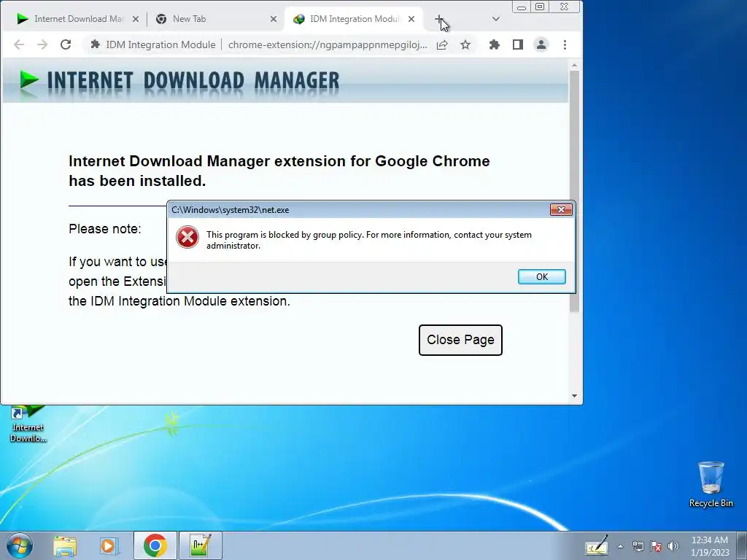Click the chrome-extension URL in address bar
The image size is (747, 560).
coord(328,44)
